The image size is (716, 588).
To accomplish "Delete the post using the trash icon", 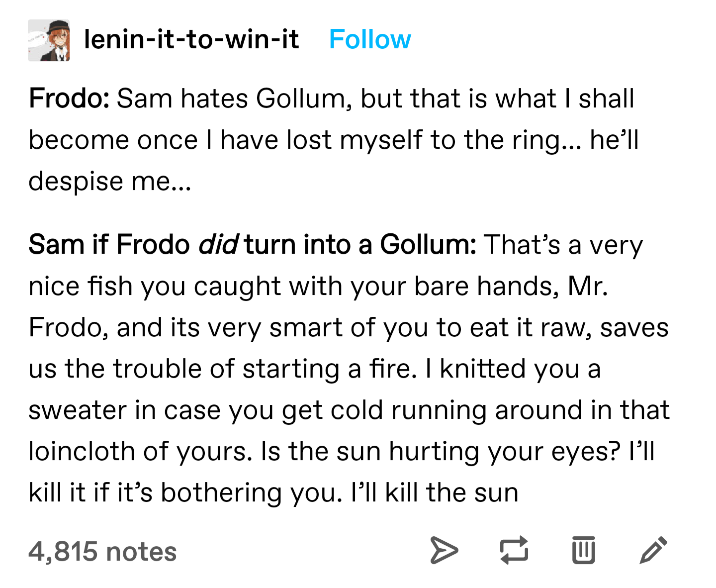I will (x=583, y=550).
